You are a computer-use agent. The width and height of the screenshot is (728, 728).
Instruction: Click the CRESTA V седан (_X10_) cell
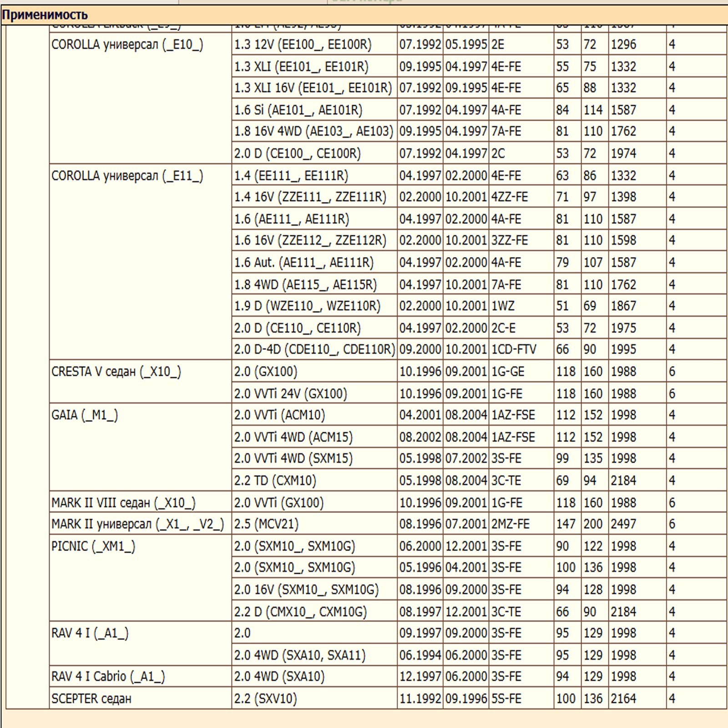pos(116,372)
